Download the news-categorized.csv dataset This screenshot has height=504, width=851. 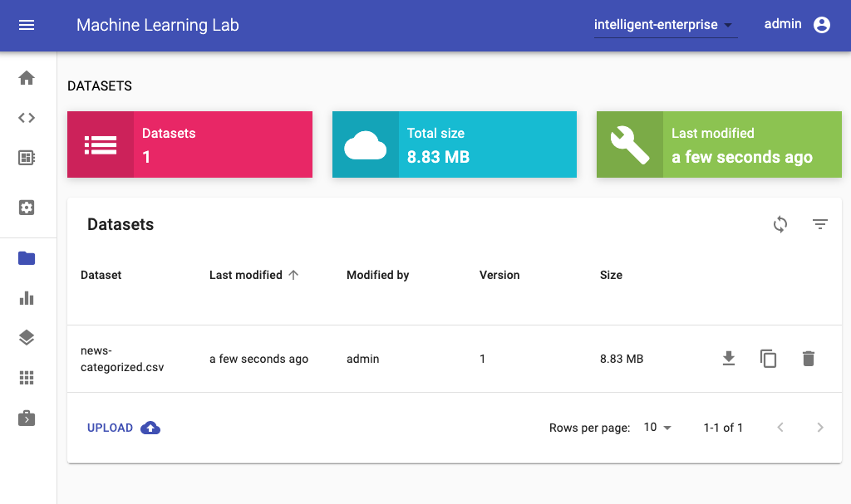729,359
